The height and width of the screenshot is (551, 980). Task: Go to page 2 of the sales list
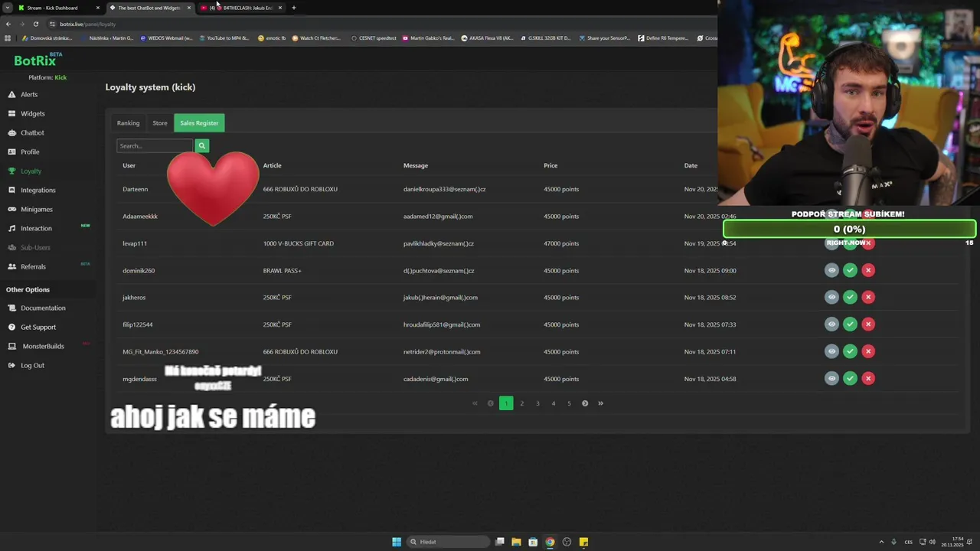[522, 403]
